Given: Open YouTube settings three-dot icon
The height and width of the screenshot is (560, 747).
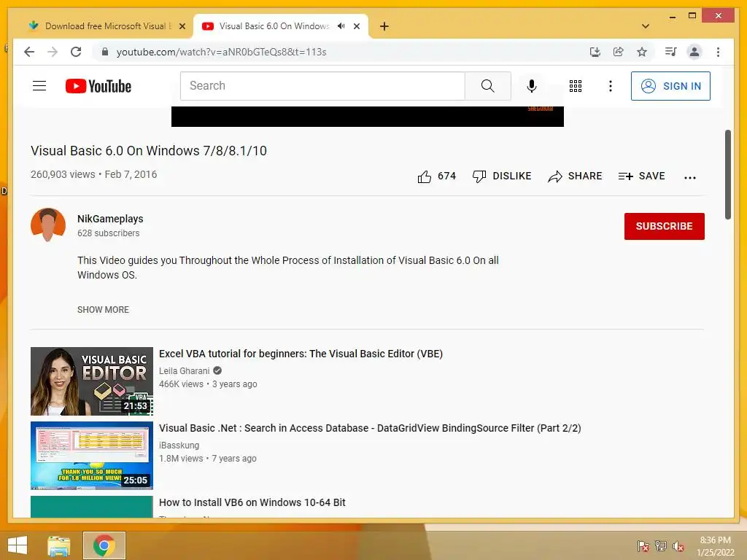Looking at the screenshot, I should (611, 86).
